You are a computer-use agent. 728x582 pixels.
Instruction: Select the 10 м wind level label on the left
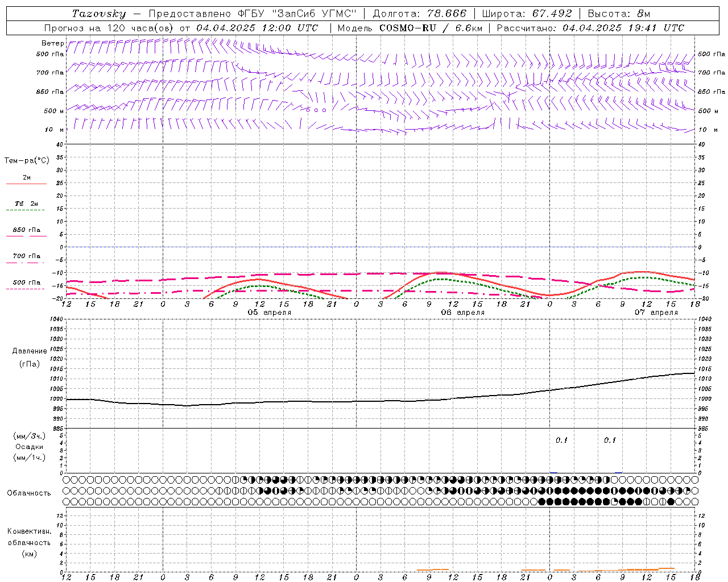coord(53,130)
